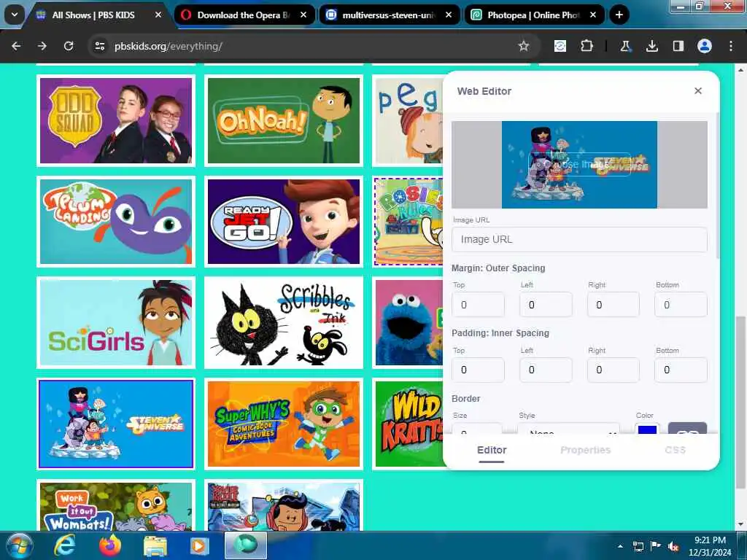Open the Plum Landing show tile
Image resolution: width=747 pixels, height=560 pixels.
[x=116, y=222]
